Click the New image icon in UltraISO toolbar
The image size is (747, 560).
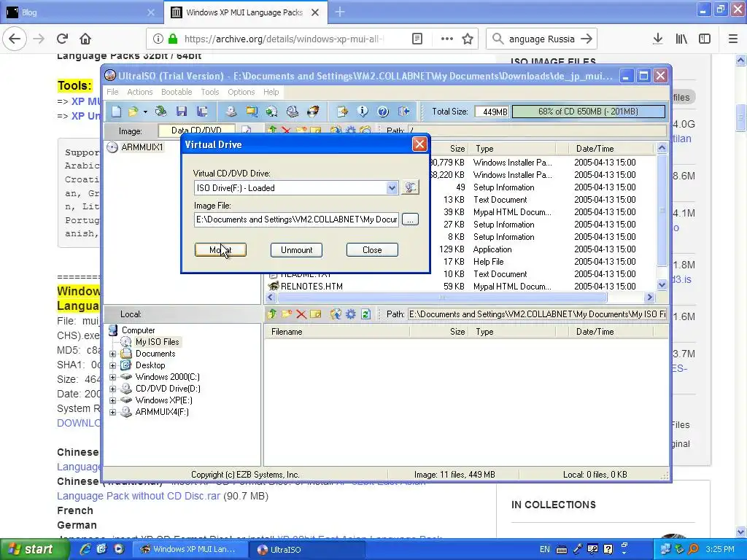tap(116, 112)
